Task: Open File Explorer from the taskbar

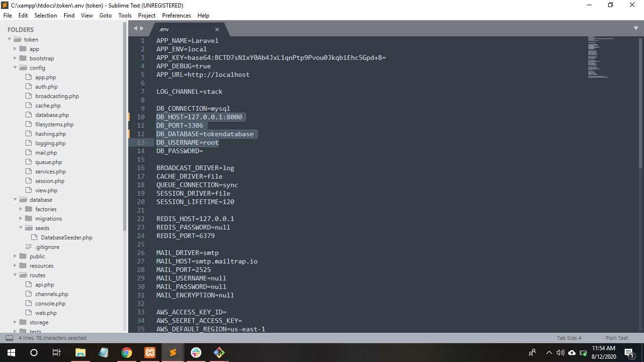Action: click(81, 353)
